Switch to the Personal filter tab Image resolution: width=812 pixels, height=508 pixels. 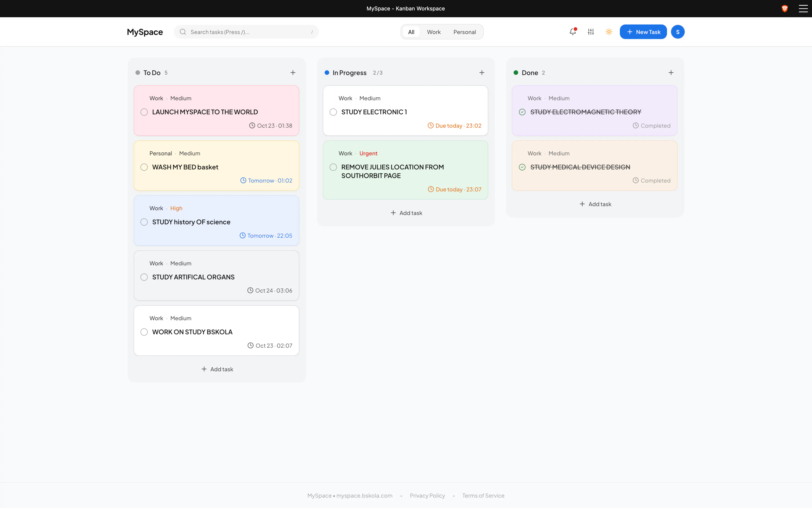464,32
